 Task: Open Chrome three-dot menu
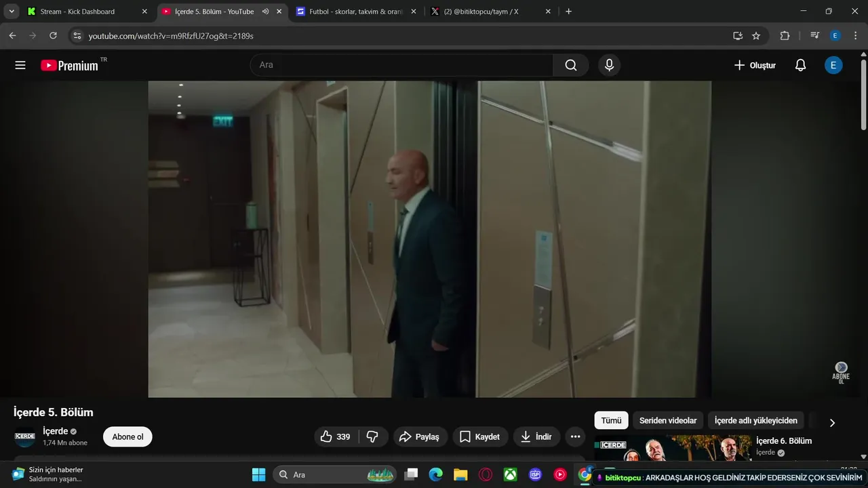[x=854, y=35]
